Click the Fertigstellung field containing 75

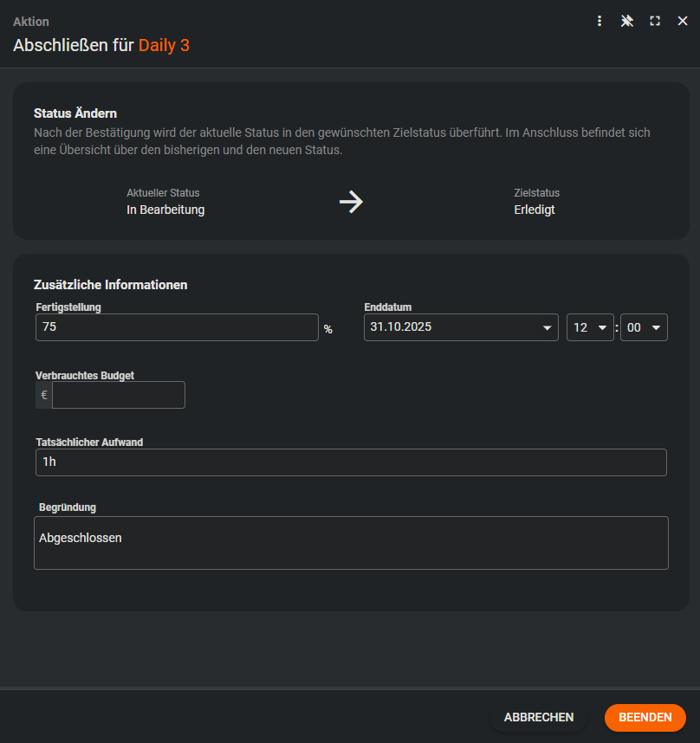pyautogui.click(x=177, y=327)
